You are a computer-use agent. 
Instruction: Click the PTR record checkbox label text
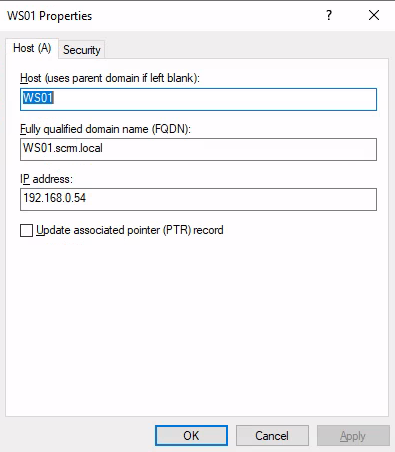point(130,230)
